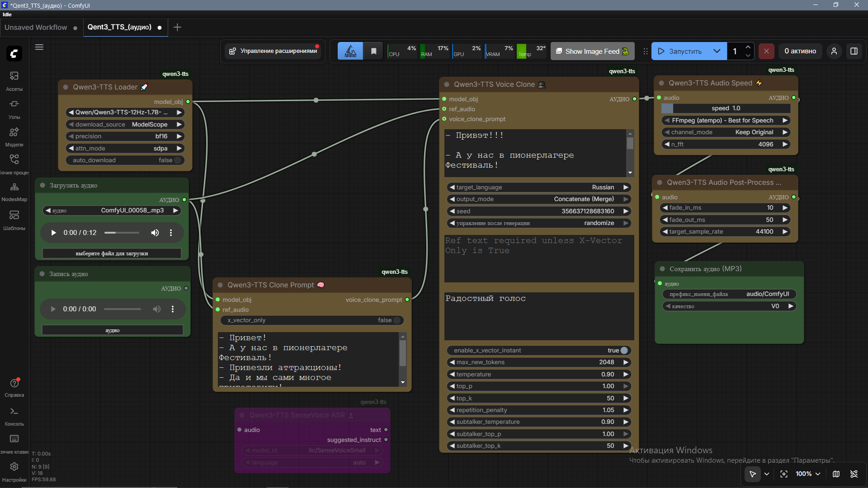Open the target_language Russian dropdown

point(538,188)
